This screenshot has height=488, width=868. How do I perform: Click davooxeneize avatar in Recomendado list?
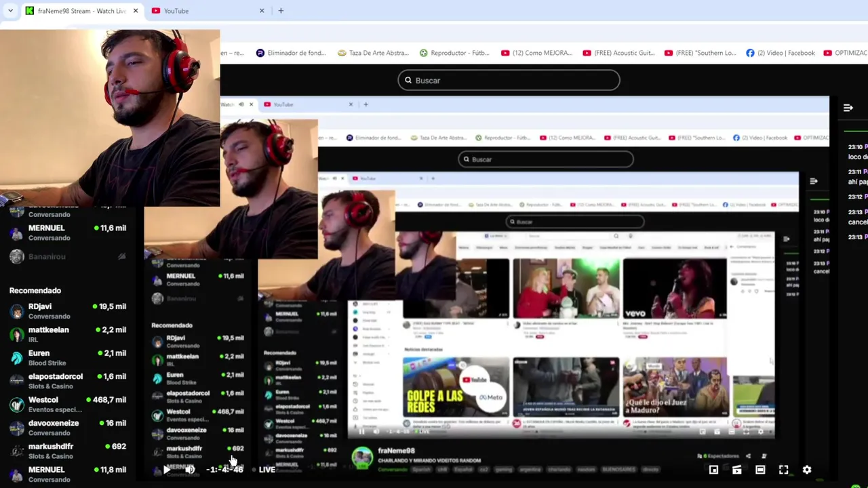pyautogui.click(x=17, y=428)
